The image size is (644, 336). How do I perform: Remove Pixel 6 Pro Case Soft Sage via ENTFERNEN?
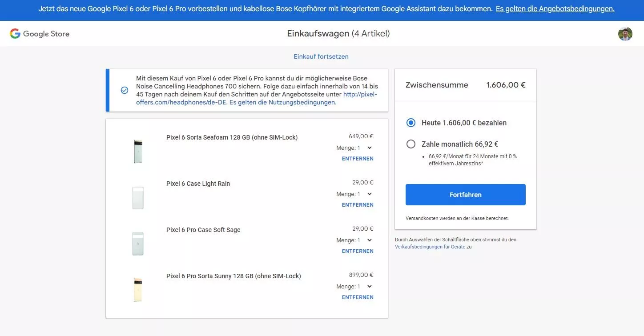point(358,251)
